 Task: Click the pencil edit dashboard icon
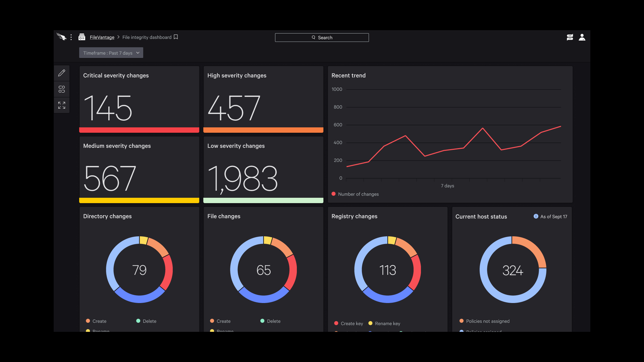pyautogui.click(x=62, y=73)
